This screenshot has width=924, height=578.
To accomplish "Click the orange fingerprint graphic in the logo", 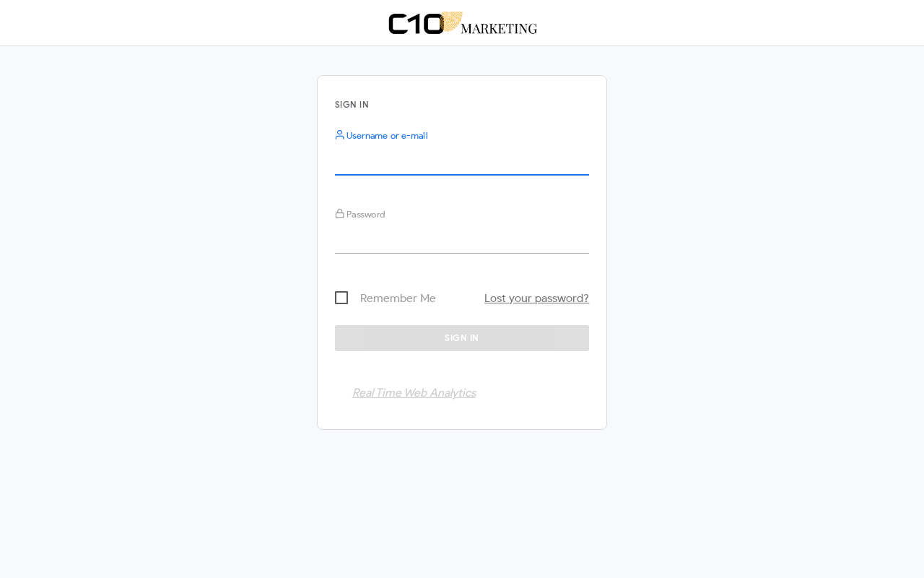I will tap(452, 20).
